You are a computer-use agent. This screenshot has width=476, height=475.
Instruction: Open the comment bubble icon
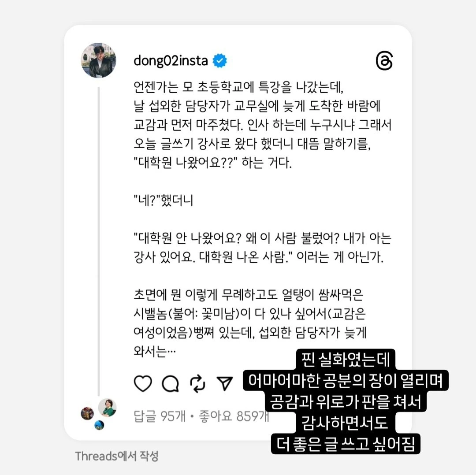click(170, 384)
